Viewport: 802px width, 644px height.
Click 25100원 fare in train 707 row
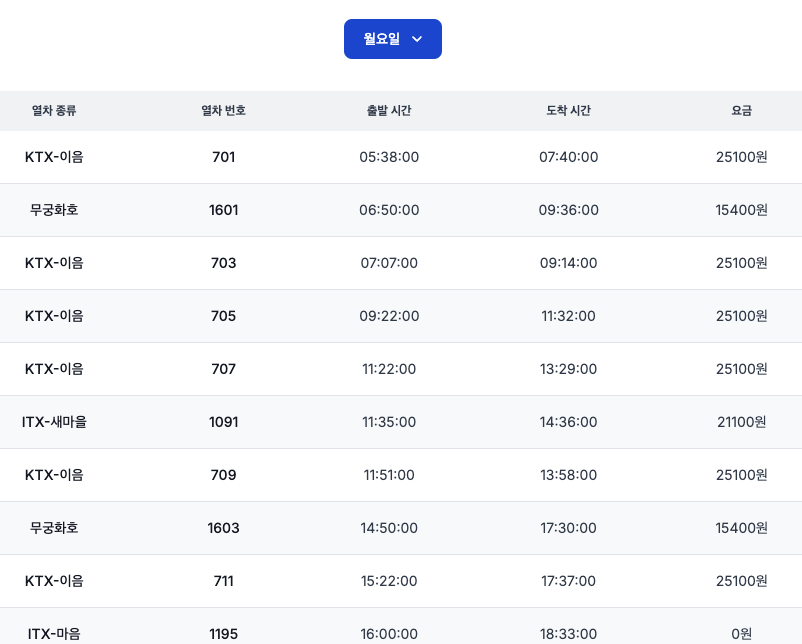(x=741, y=369)
